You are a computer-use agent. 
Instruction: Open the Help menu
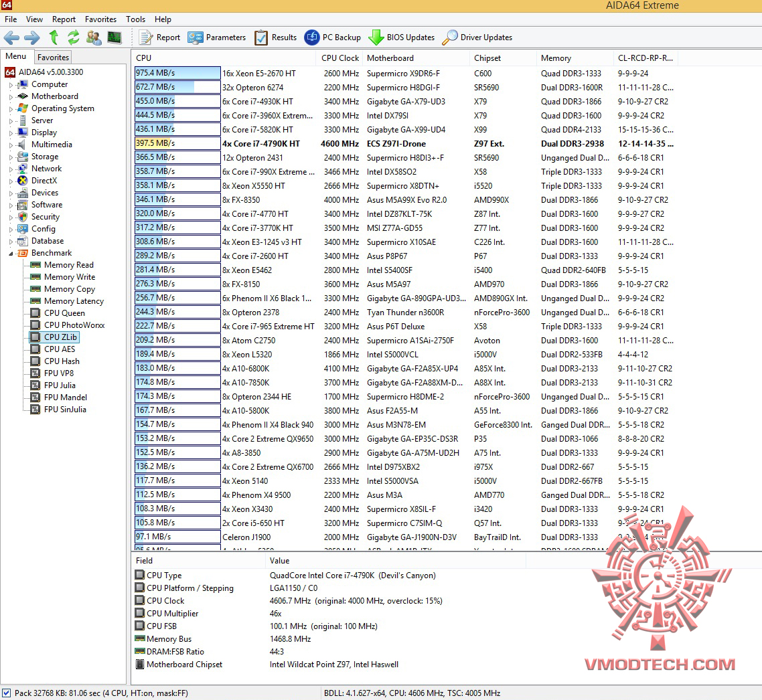click(163, 19)
